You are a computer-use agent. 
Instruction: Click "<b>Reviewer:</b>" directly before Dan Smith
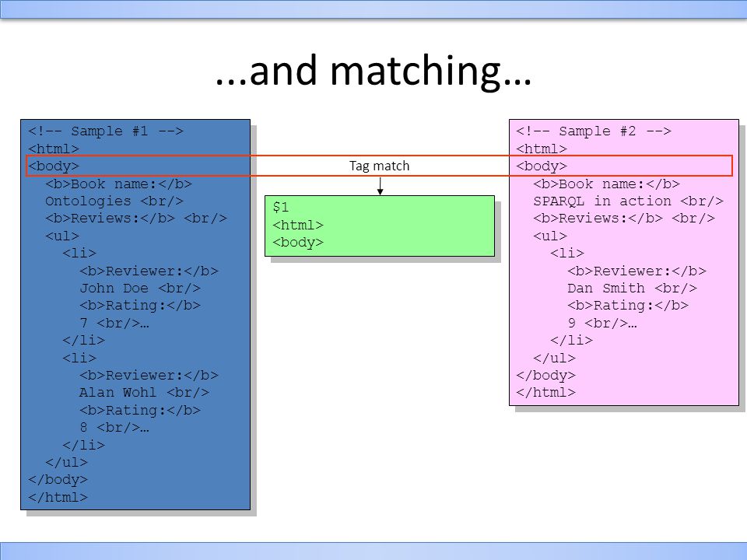(x=637, y=271)
